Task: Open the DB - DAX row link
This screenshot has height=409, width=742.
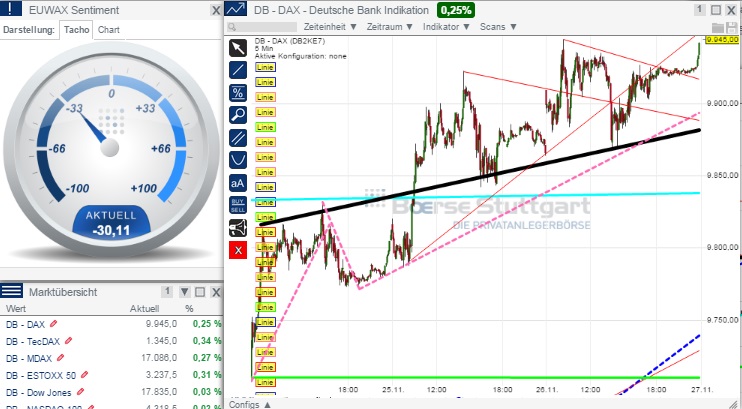Action: 25,325
